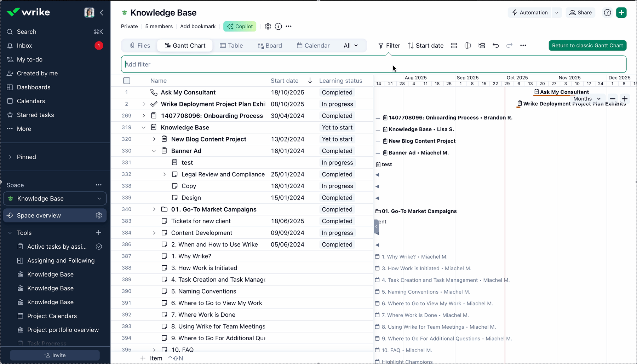Open Space overview settings gear

pyautogui.click(x=99, y=215)
